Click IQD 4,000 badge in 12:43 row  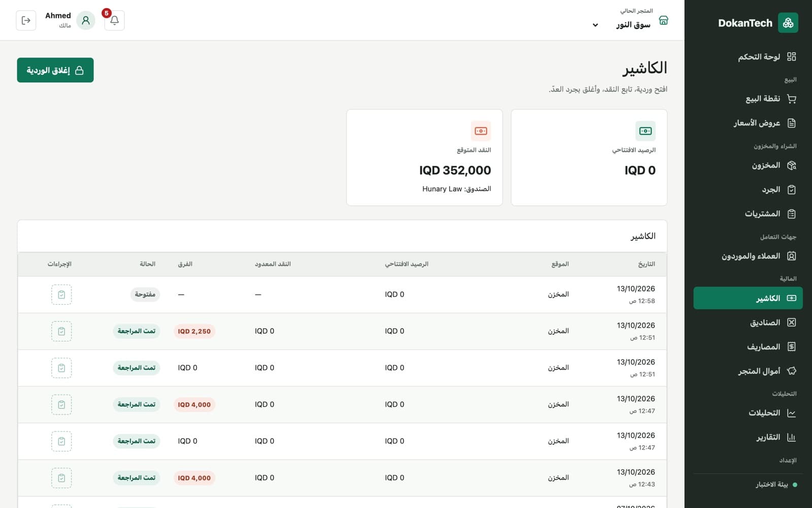click(194, 478)
